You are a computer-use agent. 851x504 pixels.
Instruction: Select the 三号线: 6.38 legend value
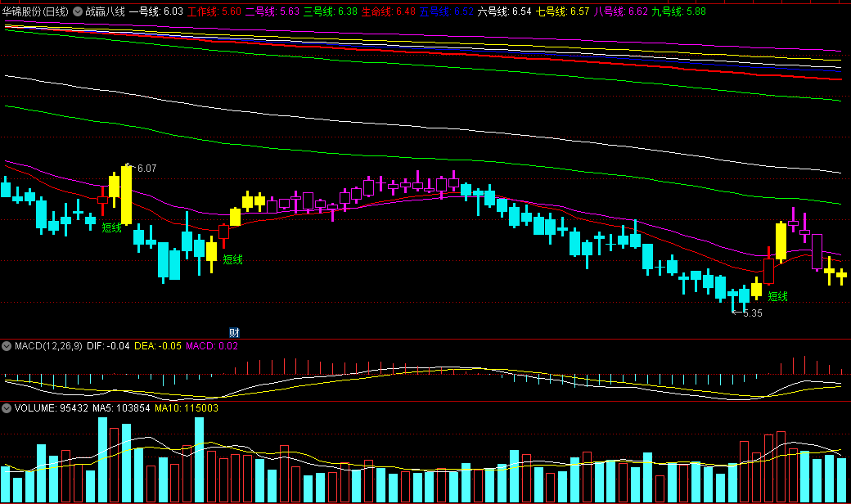pos(330,11)
